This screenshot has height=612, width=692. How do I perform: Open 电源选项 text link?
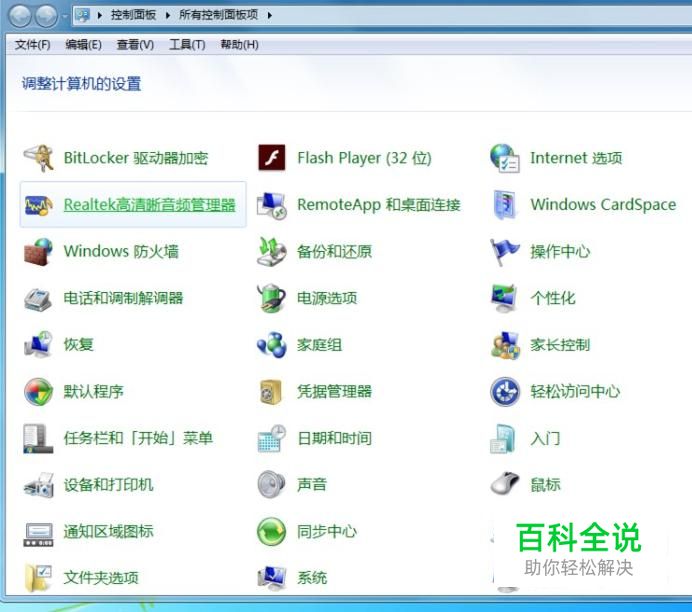click(327, 298)
